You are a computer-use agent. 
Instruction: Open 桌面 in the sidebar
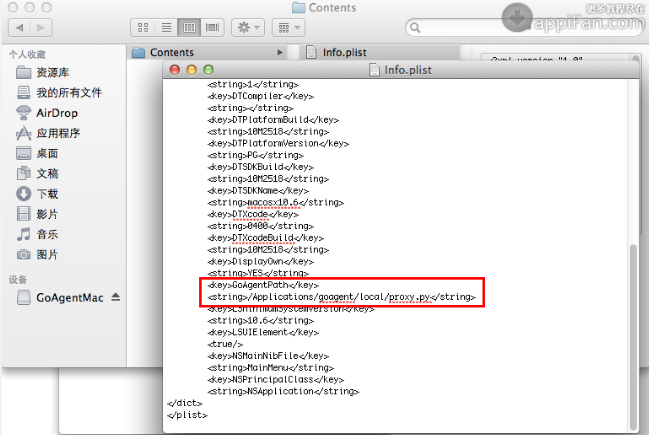tap(37, 153)
